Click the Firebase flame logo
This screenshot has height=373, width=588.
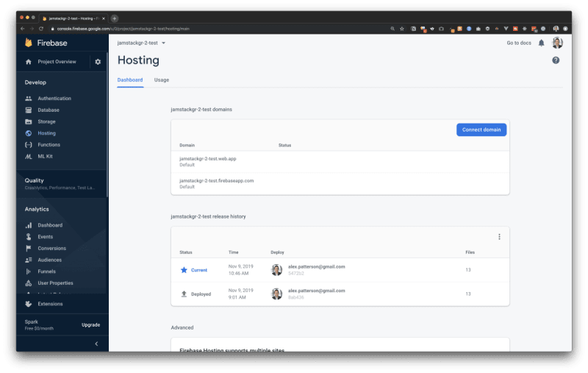coord(29,43)
